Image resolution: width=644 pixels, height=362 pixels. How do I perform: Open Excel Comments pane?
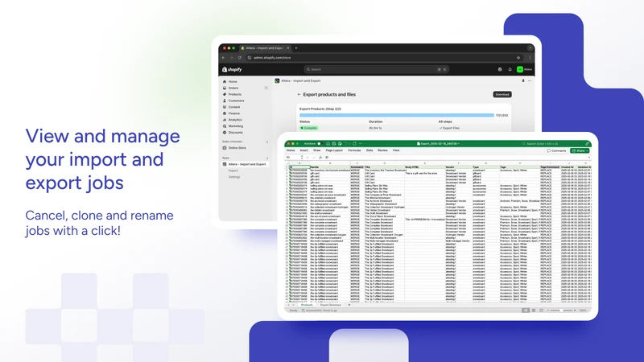click(556, 150)
